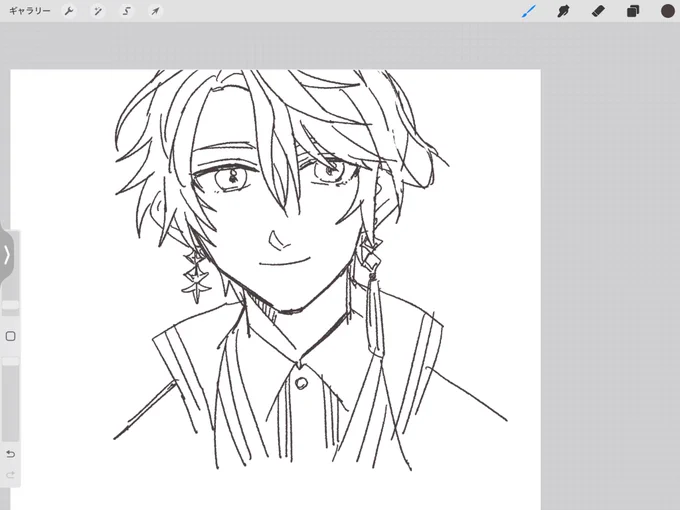
Task: Expand the left sidebar chevron tab
Action: click(7, 255)
